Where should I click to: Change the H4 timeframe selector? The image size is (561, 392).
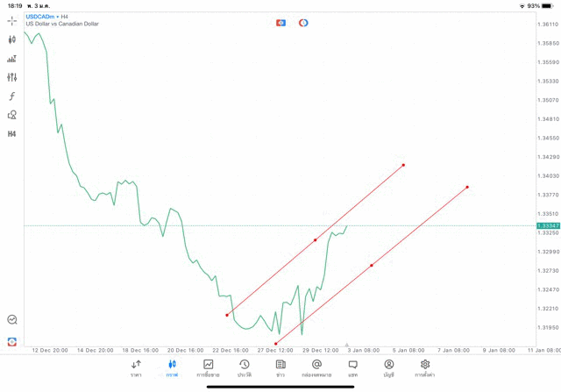[x=12, y=134]
